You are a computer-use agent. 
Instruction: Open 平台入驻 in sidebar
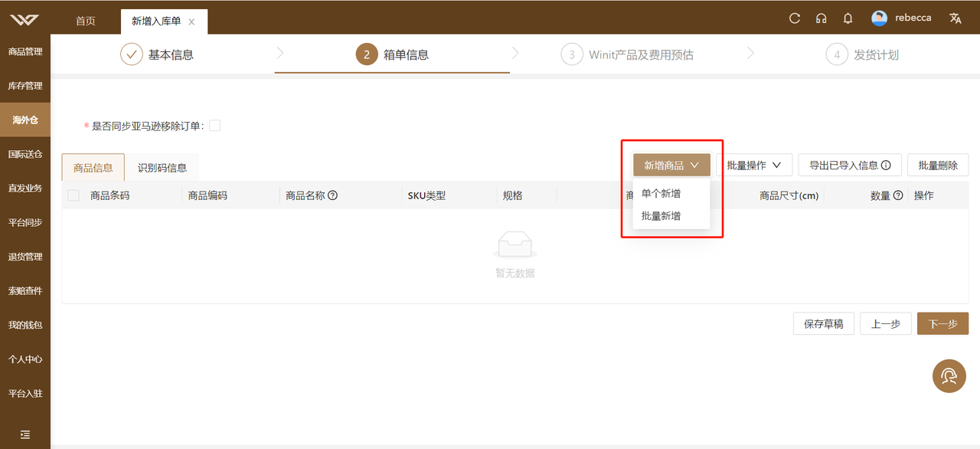[25, 393]
